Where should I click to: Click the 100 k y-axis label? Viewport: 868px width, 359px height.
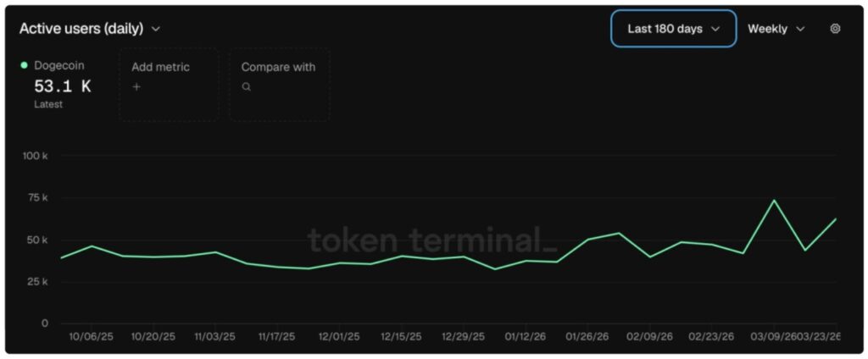point(35,156)
